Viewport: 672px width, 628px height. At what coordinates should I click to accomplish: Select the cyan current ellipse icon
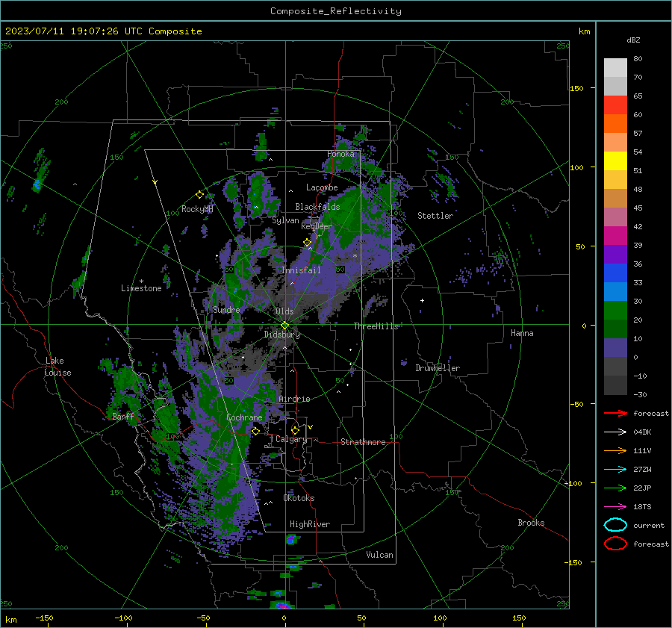tap(615, 525)
